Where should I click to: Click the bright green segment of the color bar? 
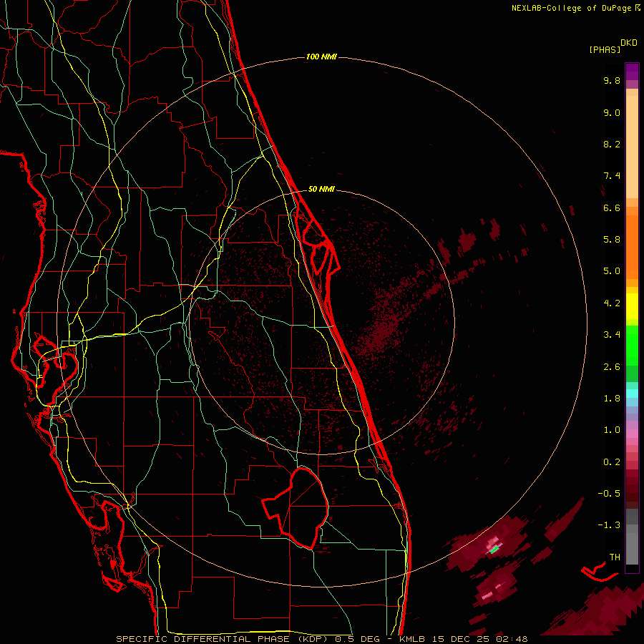coord(632,345)
